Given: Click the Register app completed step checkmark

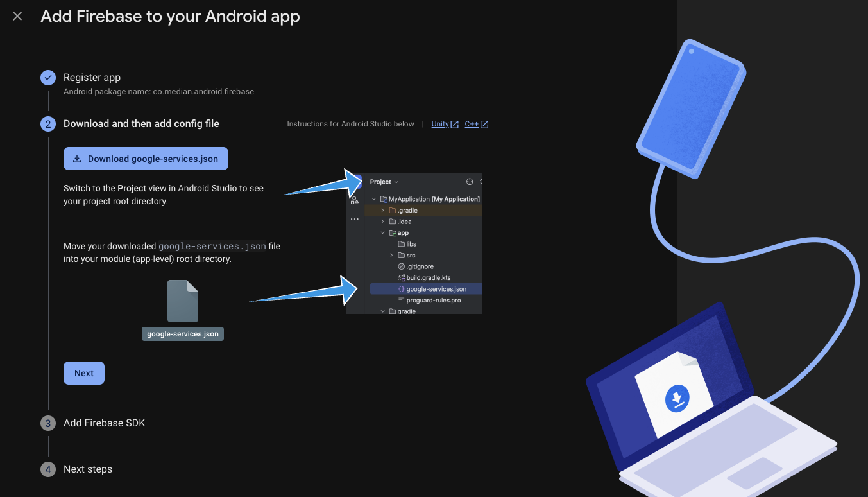Looking at the screenshot, I should pyautogui.click(x=48, y=78).
